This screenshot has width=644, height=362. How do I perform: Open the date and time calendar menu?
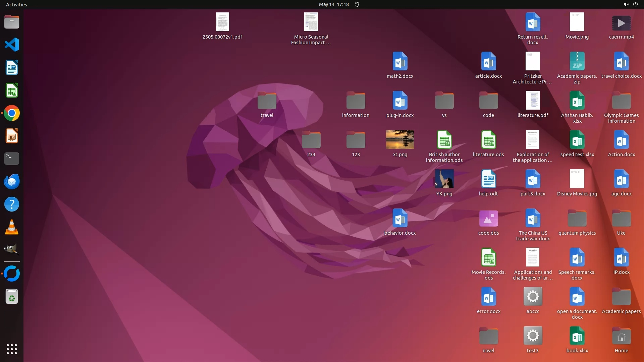[x=333, y=4]
